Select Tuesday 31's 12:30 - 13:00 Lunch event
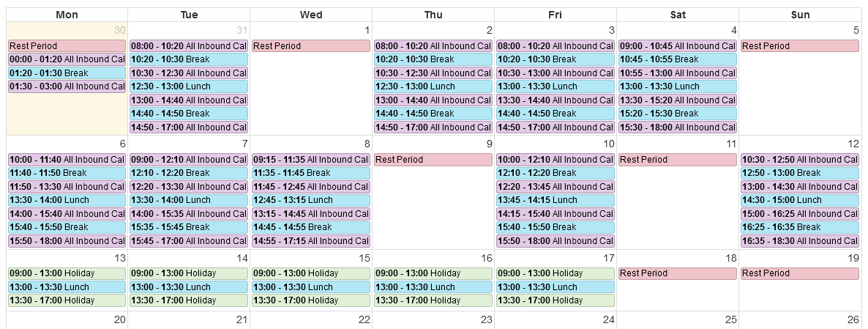 click(x=189, y=86)
